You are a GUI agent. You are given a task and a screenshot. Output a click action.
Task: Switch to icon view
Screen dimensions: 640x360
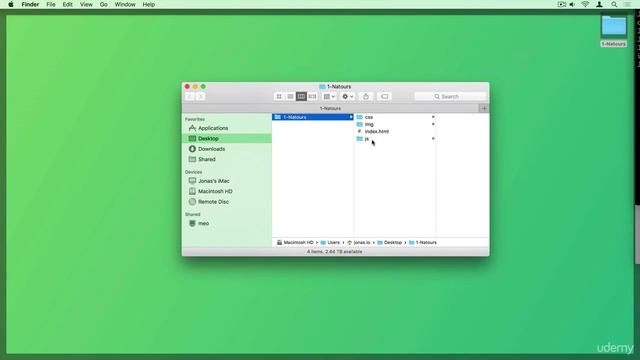click(279, 96)
